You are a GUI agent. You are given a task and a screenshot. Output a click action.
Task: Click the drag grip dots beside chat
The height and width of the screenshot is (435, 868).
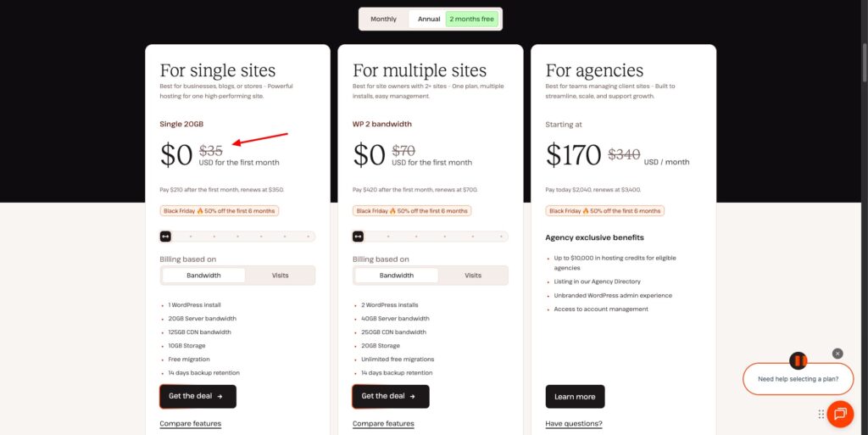[x=821, y=414]
